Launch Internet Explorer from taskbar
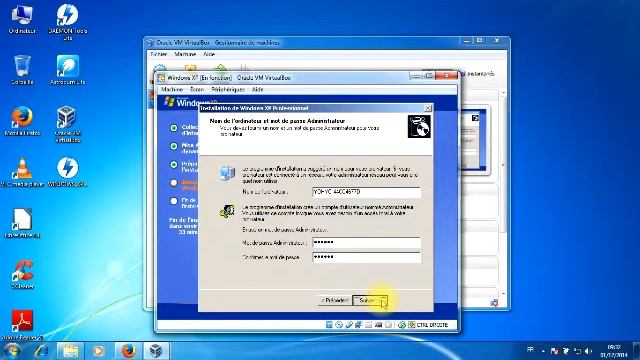640x360 pixels. coord(41,351)
